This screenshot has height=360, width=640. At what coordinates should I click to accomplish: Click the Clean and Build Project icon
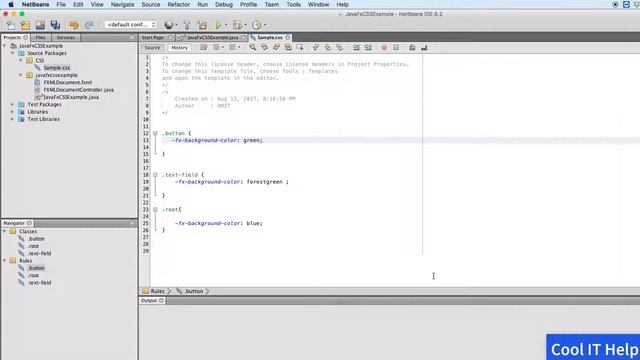202,25
